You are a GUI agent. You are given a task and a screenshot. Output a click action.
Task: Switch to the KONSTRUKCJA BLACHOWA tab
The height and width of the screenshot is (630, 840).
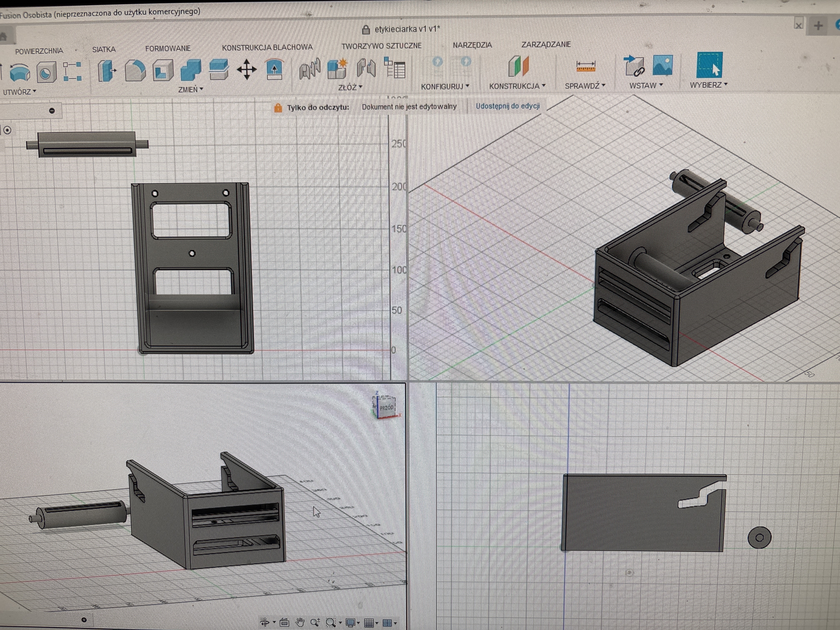click(267, 47)
